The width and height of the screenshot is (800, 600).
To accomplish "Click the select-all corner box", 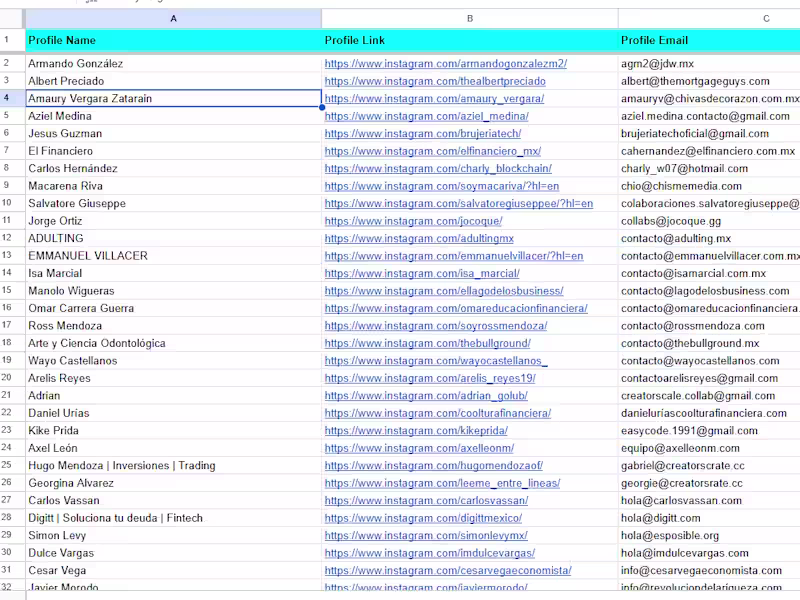I will (11, 18).
